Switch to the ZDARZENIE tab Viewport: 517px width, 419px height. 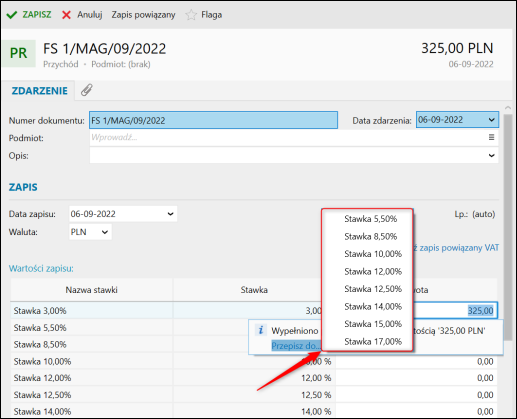(x=40, y=91)
